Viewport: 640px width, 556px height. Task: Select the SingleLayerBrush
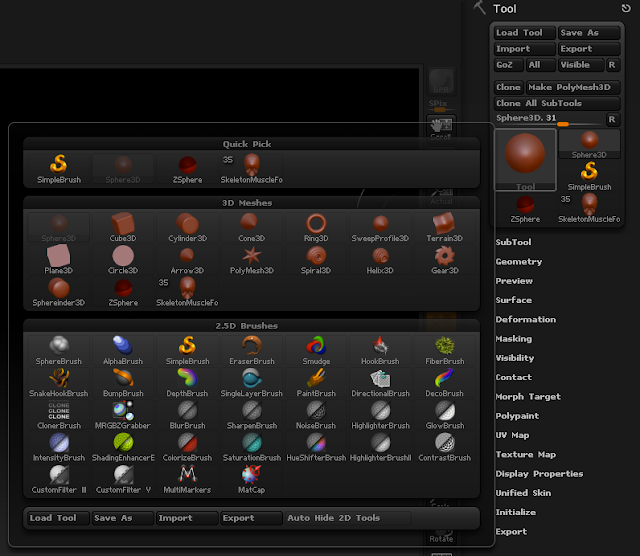click(251, 383)
